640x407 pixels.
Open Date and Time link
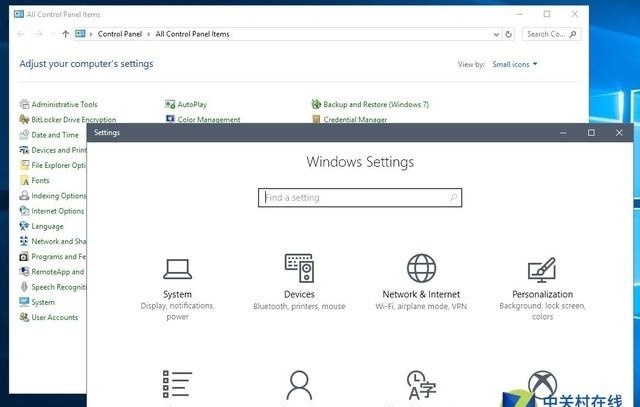pos(55,135)
